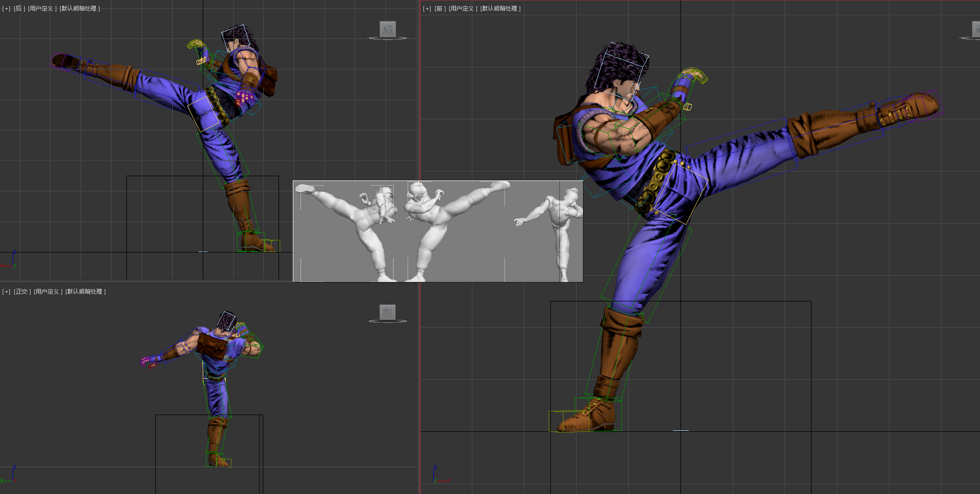Open the [+] menu in the 前 viewport

(427, 8)
